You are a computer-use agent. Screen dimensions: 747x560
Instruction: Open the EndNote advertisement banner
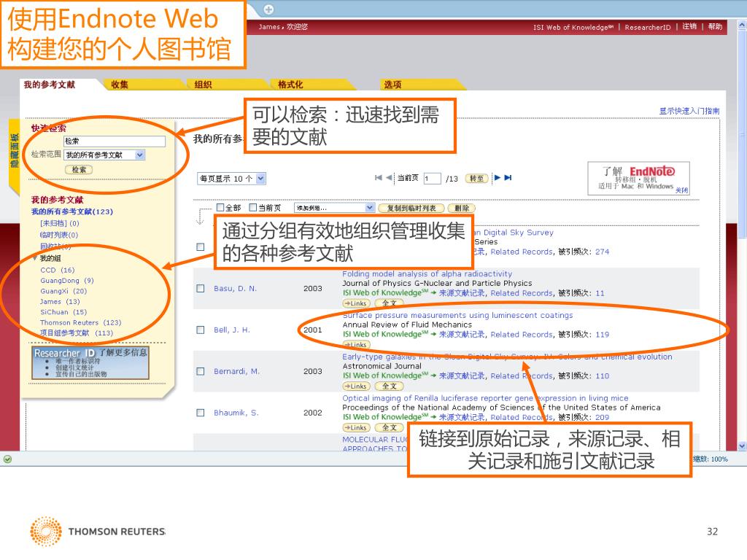point(638,178)
